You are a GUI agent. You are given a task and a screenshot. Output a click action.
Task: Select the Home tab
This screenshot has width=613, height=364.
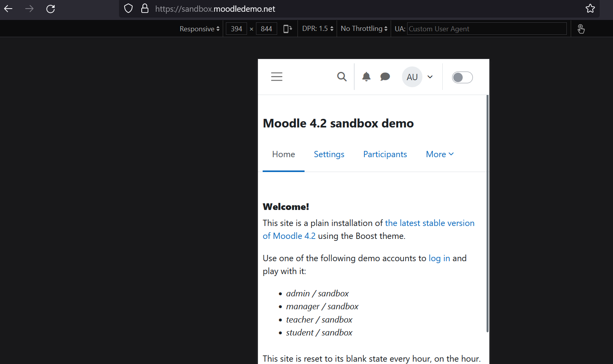pos(284,154)
